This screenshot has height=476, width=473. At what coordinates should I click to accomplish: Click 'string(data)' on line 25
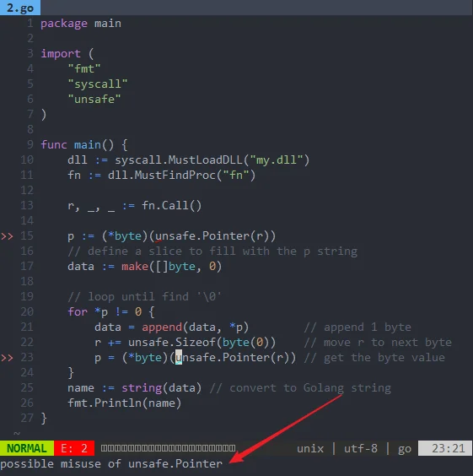(162, 387)
